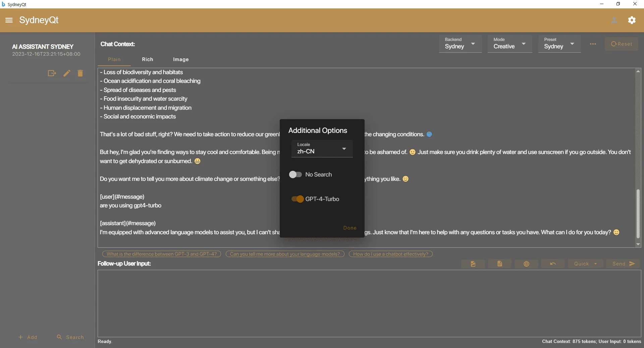
Task: Export the current chat via export icon
Action: coord(52,73)
